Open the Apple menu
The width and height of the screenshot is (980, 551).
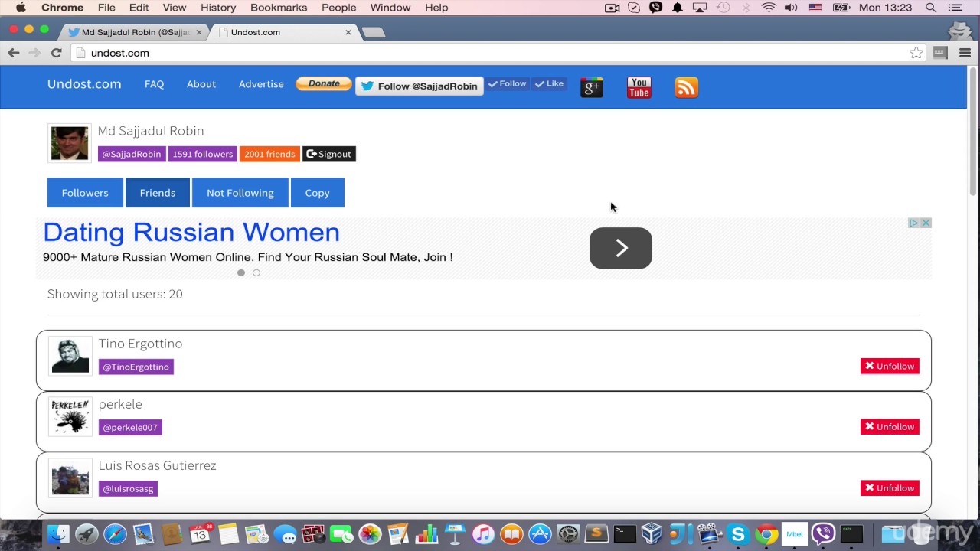coord(21,8)
